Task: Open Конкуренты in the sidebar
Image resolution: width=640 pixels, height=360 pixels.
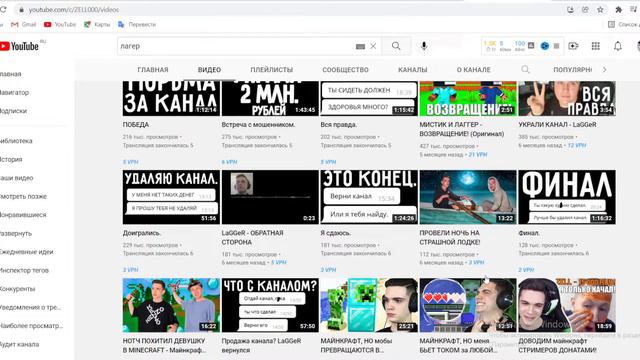Action: click(x=18, y=289)
